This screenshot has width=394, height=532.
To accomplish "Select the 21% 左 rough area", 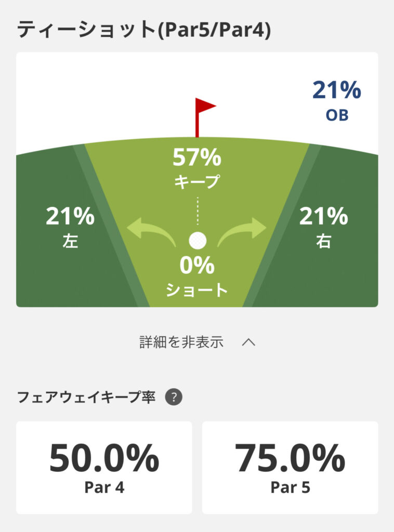I will coord(70,227).
